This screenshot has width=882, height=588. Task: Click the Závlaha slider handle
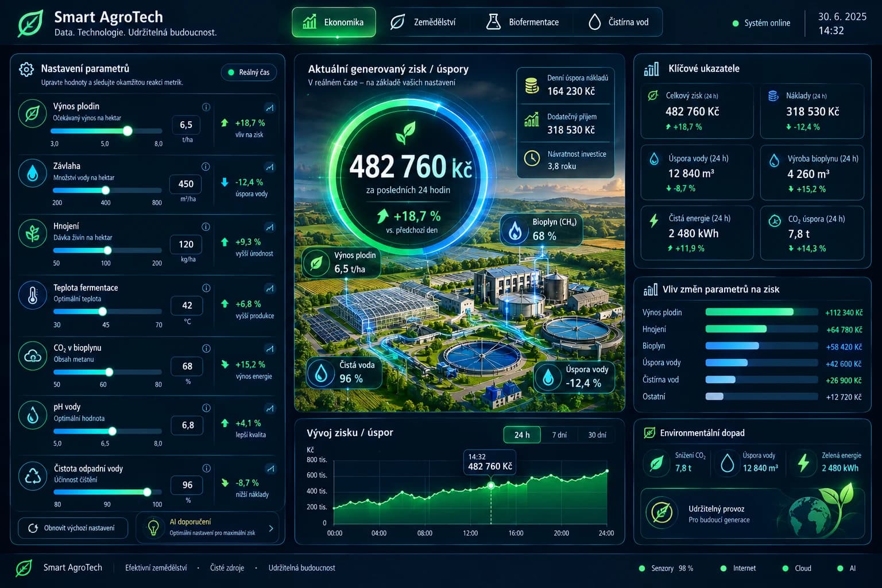click(x=105, y=190)
